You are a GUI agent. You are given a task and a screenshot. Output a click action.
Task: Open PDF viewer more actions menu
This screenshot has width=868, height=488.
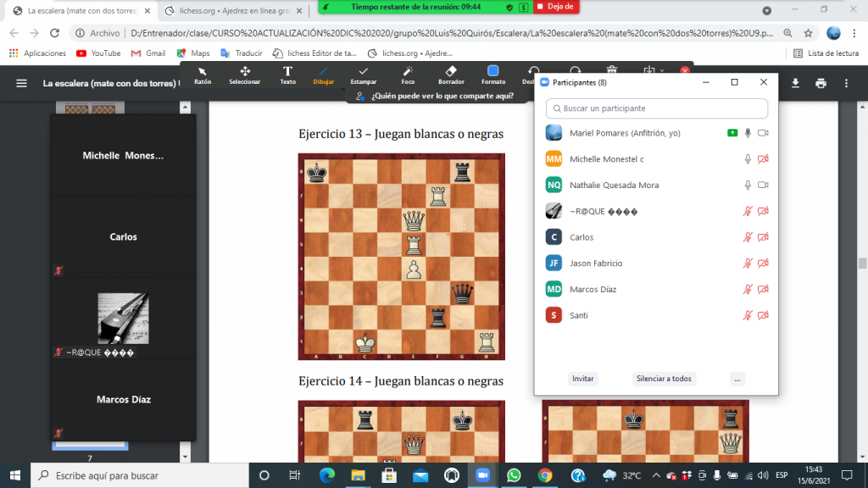click(846, 83)
